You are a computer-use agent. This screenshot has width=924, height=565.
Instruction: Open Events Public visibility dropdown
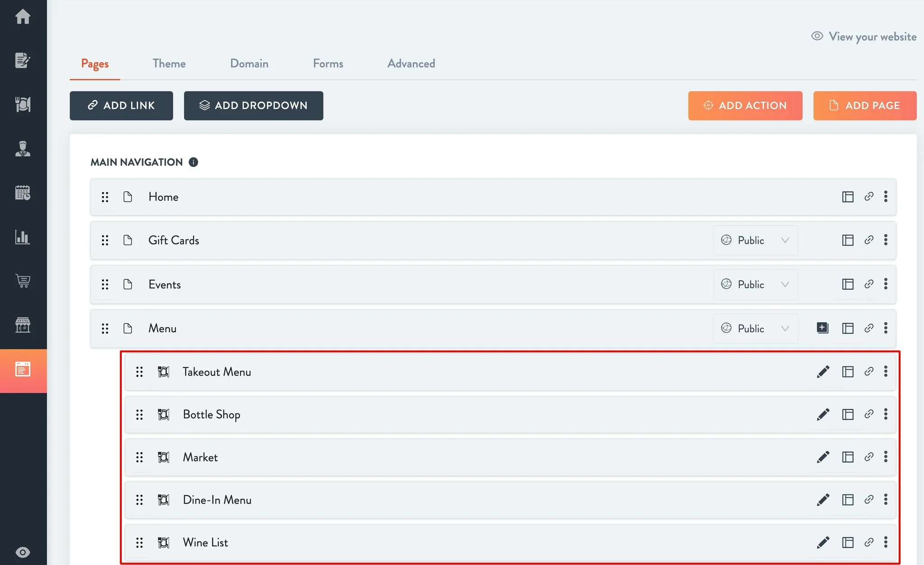pyautogui.click(x=755, y=284)
